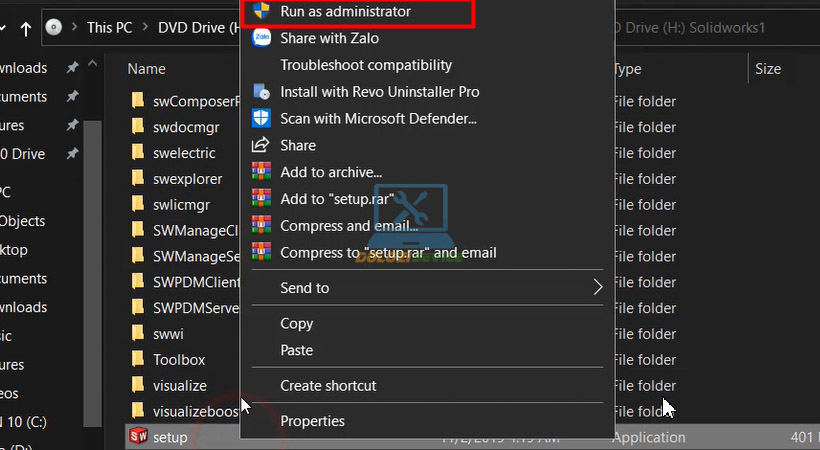
Task: Click the Revo Uninstaller Pro icon
Action: 261,92
